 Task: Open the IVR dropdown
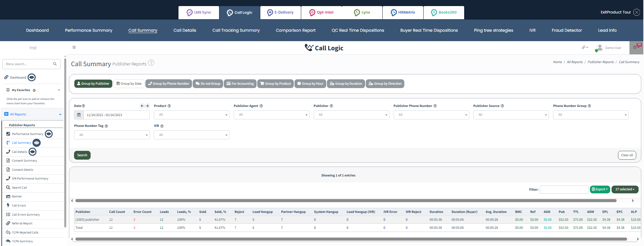[192, 135]
